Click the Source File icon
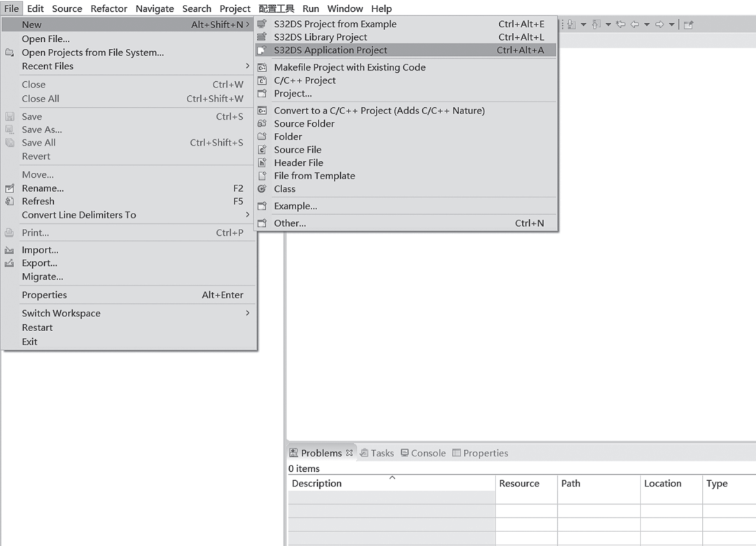This screenshot has width=756, height=546. [262, 150]
